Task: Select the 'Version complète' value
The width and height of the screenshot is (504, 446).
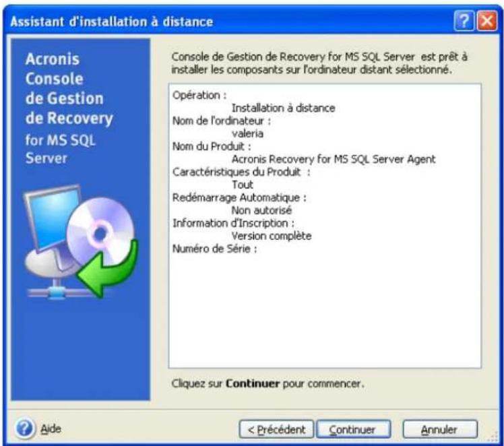Action: click(x=272, y=236)
